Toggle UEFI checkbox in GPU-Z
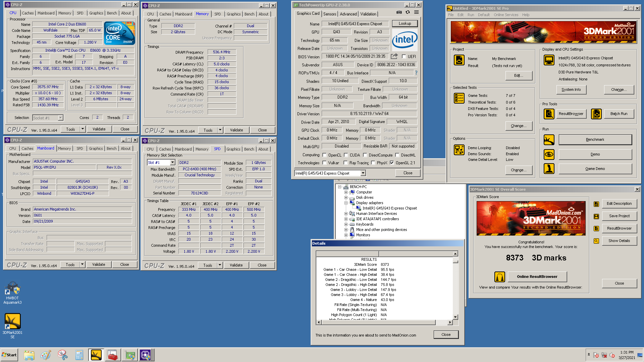Image resolution: width=644 pixels, height=362 pixels. [404, 57]
